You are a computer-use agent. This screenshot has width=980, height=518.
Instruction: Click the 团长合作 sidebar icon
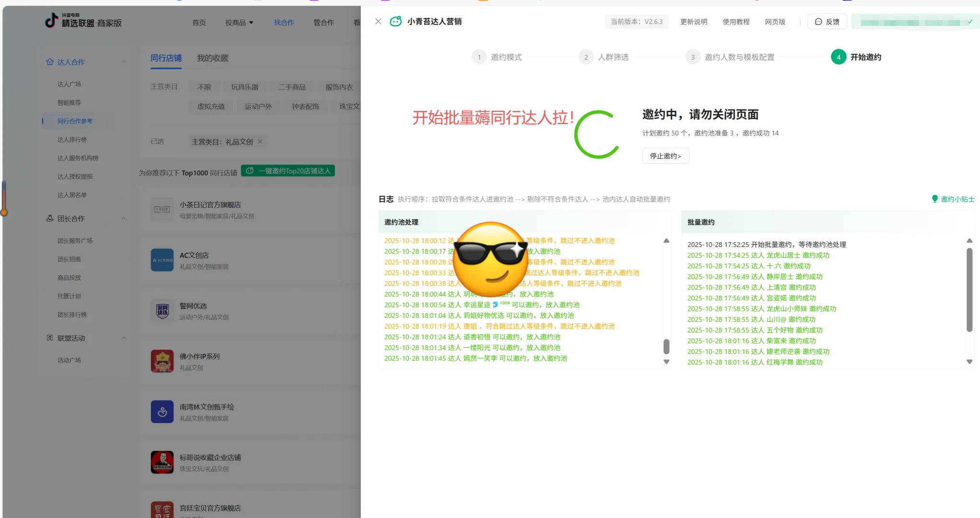[50, 218]
